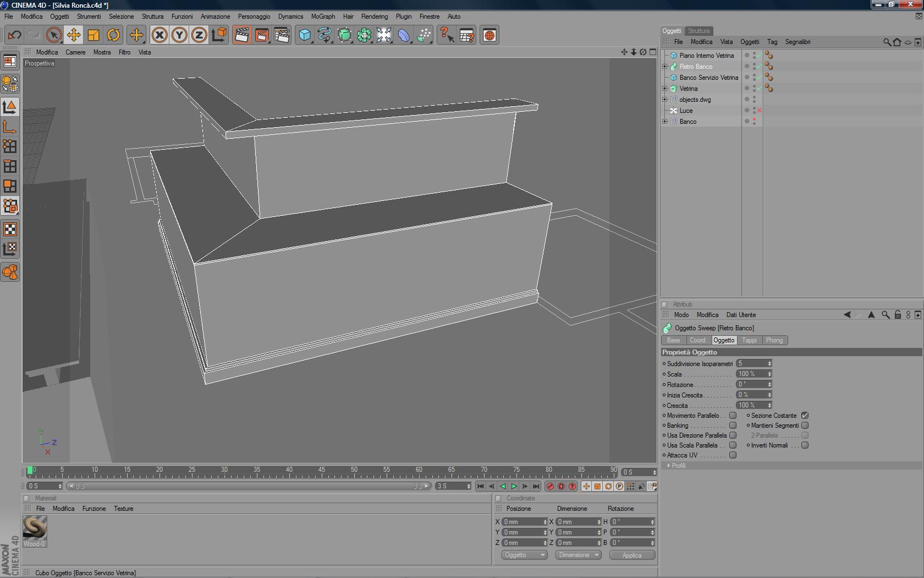Open the Camere viewport menu

coord(75,52)
